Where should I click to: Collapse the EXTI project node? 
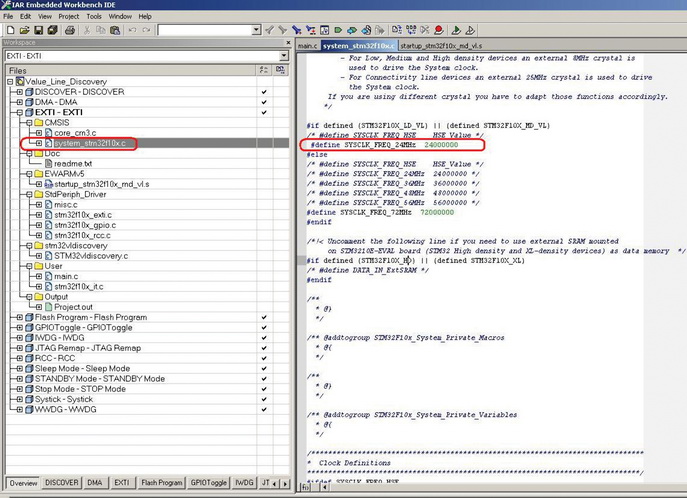[x=20, y=113]
